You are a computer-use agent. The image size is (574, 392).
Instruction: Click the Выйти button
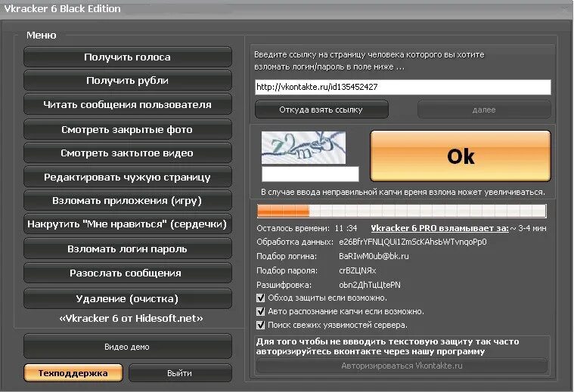(180, 373)
